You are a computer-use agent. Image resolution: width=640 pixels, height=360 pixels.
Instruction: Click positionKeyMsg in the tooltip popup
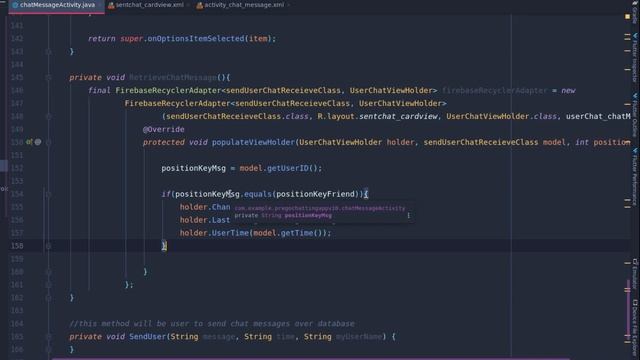tap(308, 215)
